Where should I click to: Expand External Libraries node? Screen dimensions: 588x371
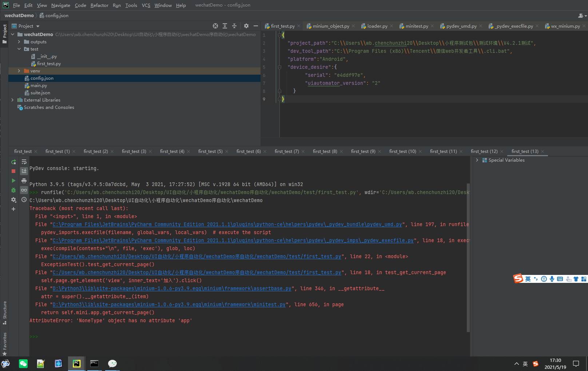(x=13, y=100)
